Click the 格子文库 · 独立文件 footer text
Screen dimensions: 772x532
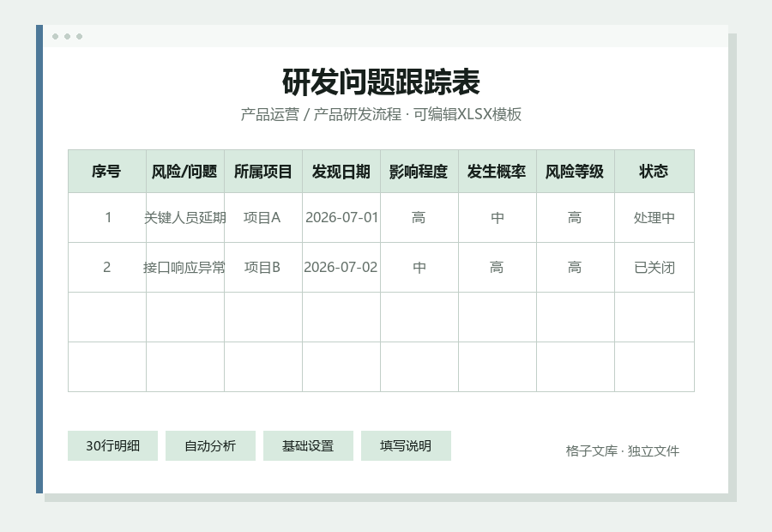(x=623, y=450)
